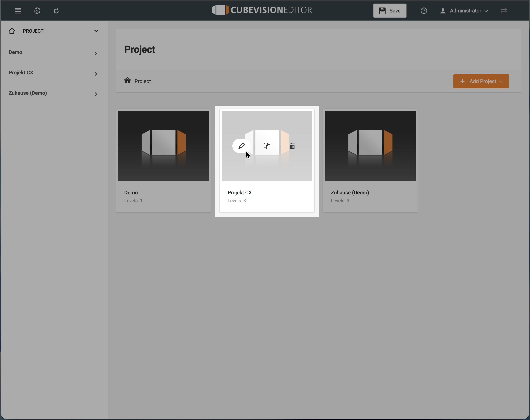Viewport: 530px width, 420px height.
Task: Expand the Projekt CX sidebar arrow
Action: (x=96, y=74)
